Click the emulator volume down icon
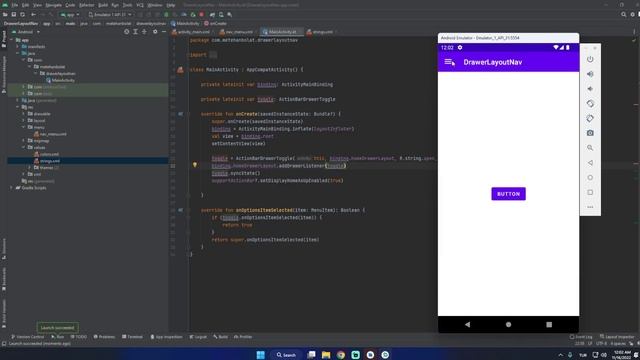 click(x=590, y=89)
